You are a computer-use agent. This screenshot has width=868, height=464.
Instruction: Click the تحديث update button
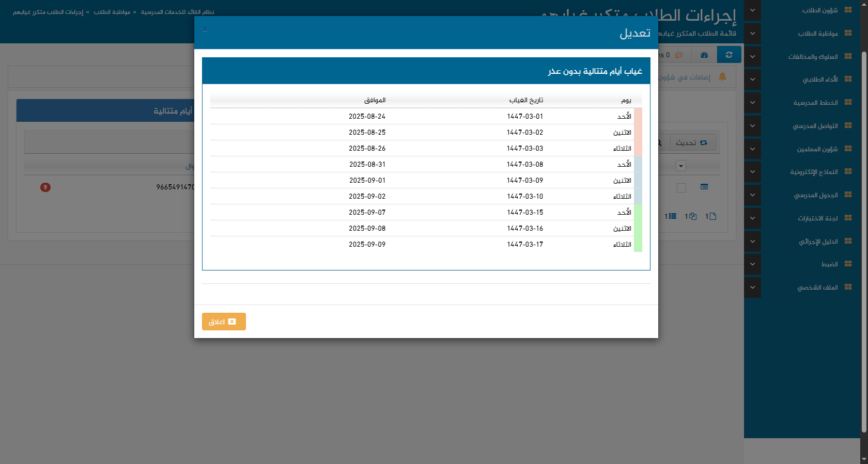pyautogui.click(x=692, y=142)
